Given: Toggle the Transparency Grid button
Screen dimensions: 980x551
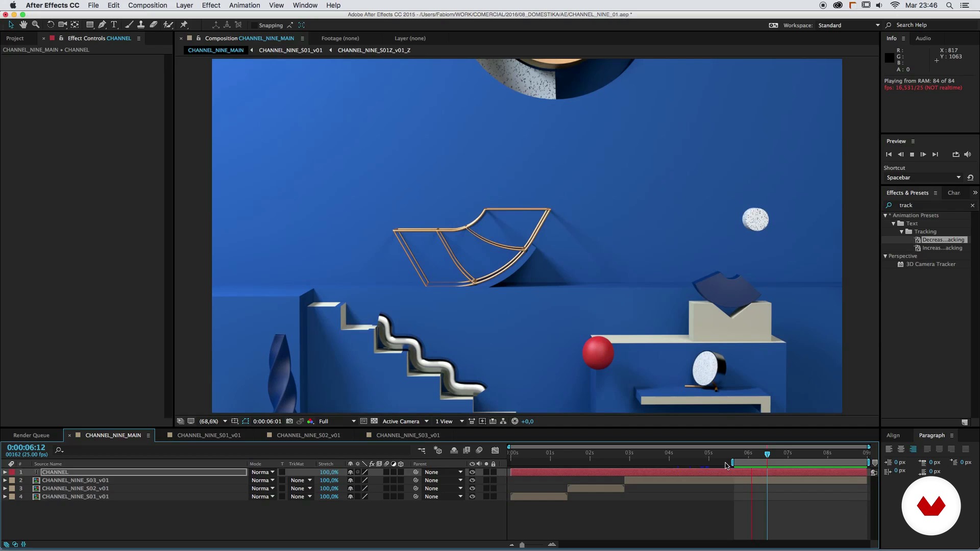Looking at the screenshot, I should [374, 421].
